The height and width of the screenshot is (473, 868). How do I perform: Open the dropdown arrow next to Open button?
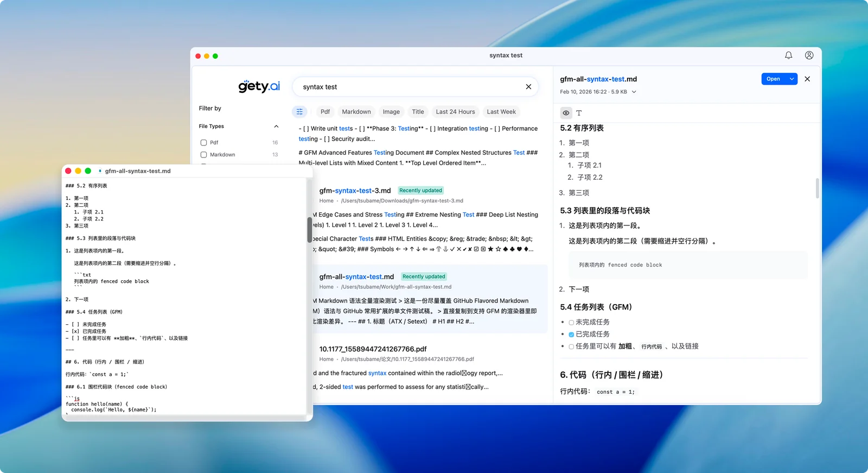coord(792,79)
